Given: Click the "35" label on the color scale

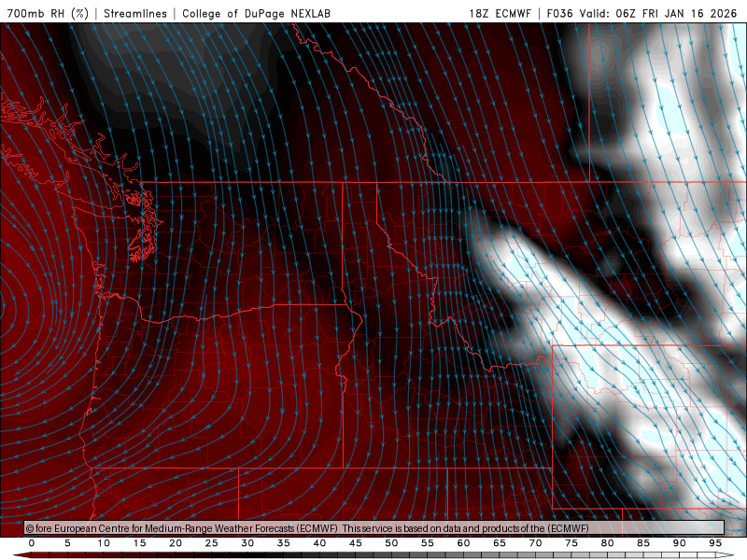Looking at the screenshot, I should point(284,543).
